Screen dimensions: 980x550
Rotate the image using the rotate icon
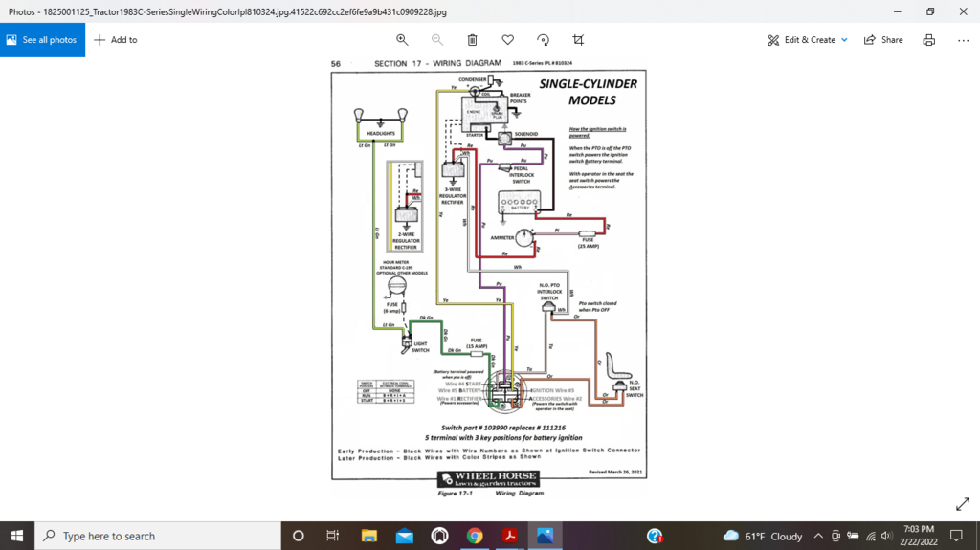tap(543, 40)
